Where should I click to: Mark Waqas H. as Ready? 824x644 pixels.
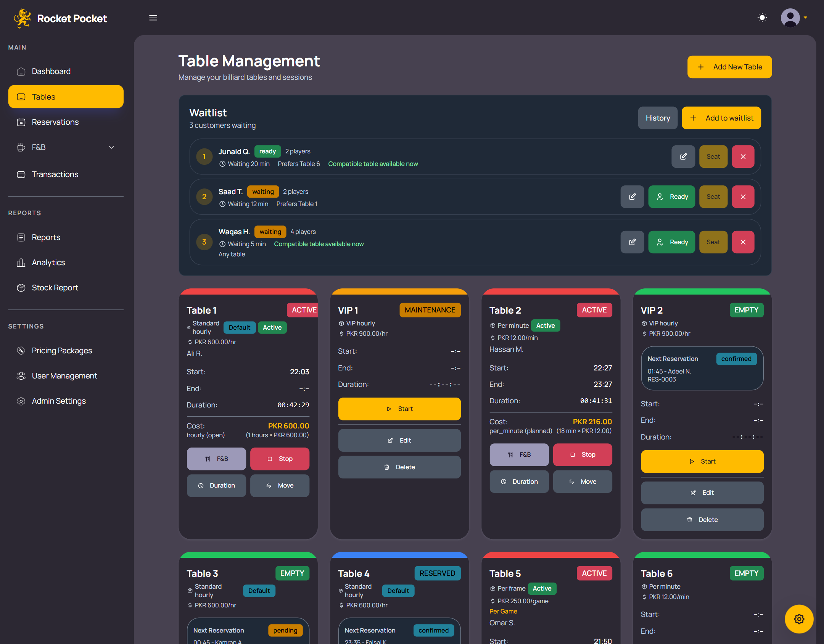pos(671,242)
